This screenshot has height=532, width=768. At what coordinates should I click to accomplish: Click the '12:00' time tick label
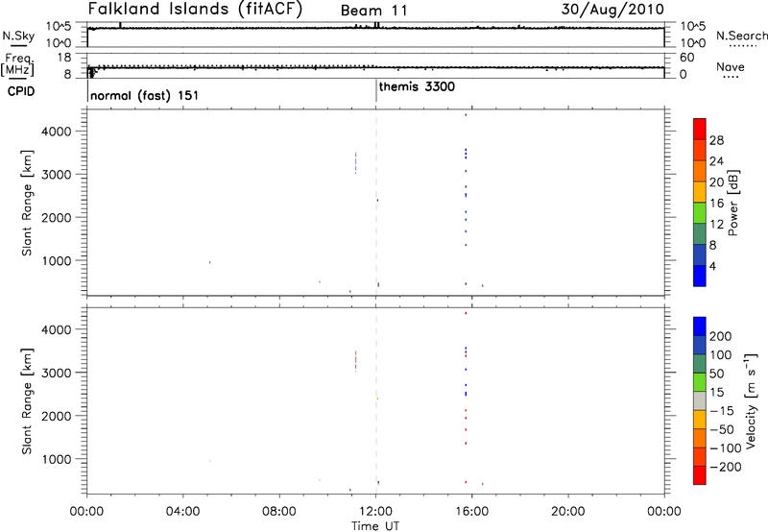(375, 512)
